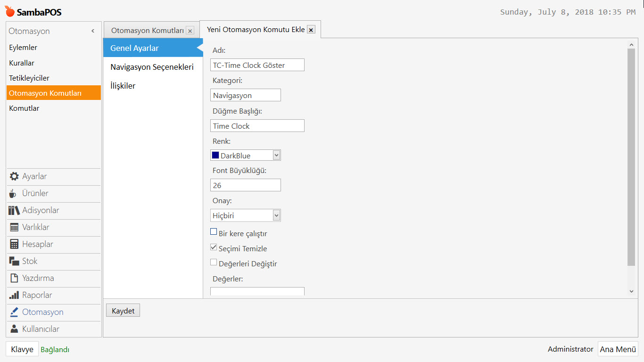Uncheck the Seçimi Temizle option

point(214,247)
